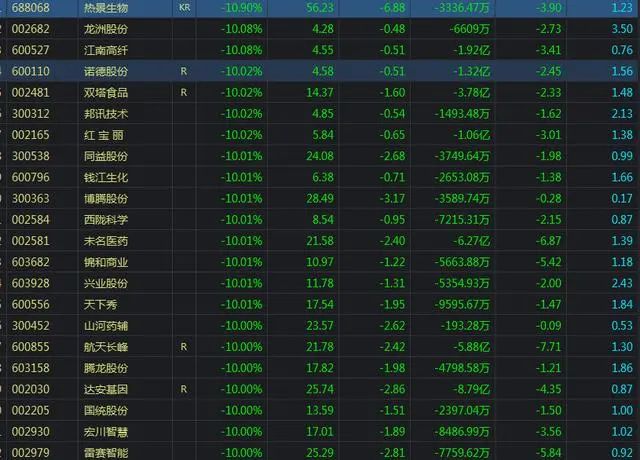Click 博腾股份 price 28.49
Screen dimensions: 640x460
click(x=320, y=199)
